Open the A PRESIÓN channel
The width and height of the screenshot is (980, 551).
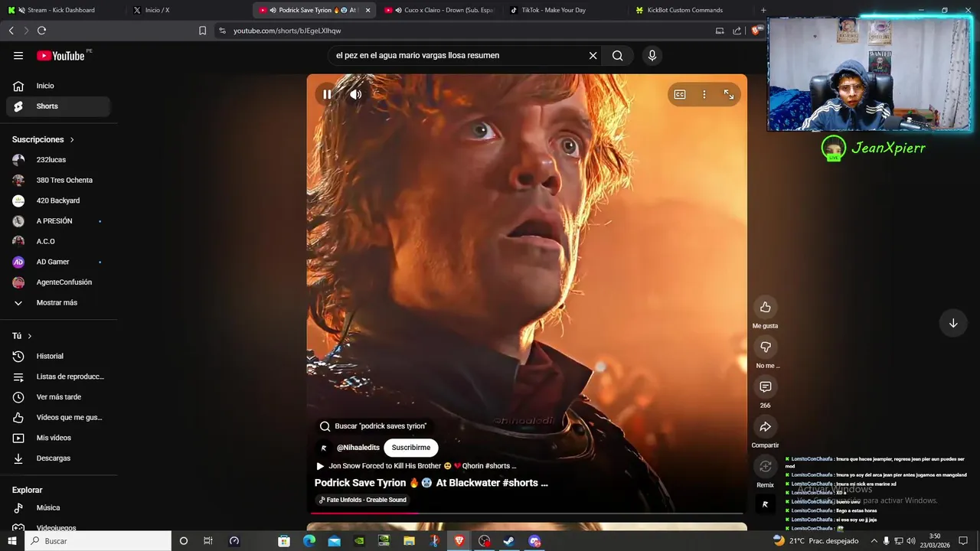click(x=58, y=221)
